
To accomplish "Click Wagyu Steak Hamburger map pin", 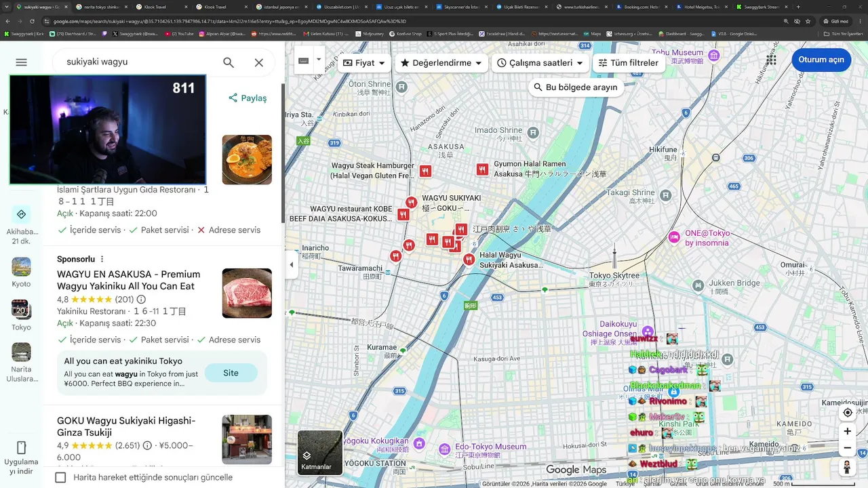I will point(425,171).
